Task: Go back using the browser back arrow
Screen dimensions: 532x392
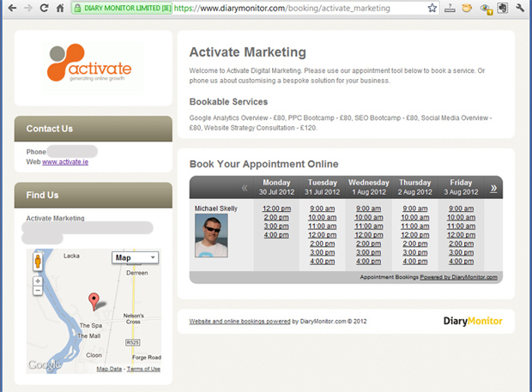Action: (12, 8)
